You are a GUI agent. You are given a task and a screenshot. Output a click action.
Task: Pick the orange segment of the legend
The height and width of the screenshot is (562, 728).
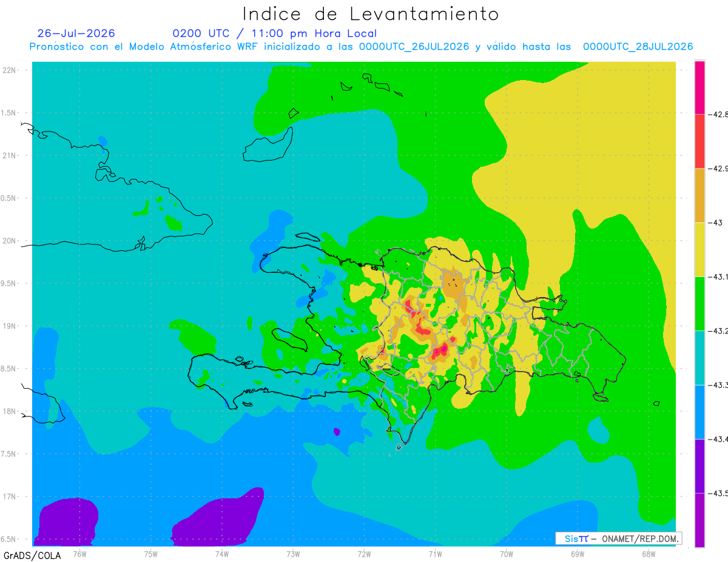(x=699, y=195)
